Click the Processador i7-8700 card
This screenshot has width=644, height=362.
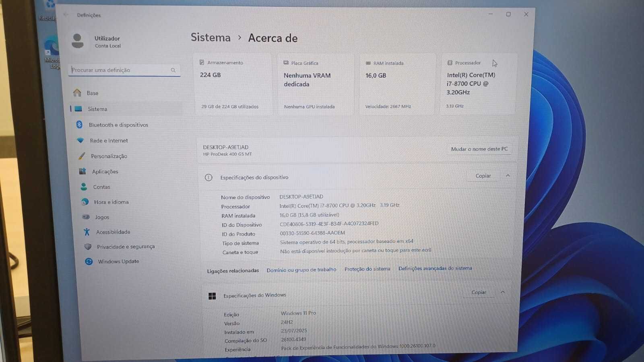coord(478,84)
